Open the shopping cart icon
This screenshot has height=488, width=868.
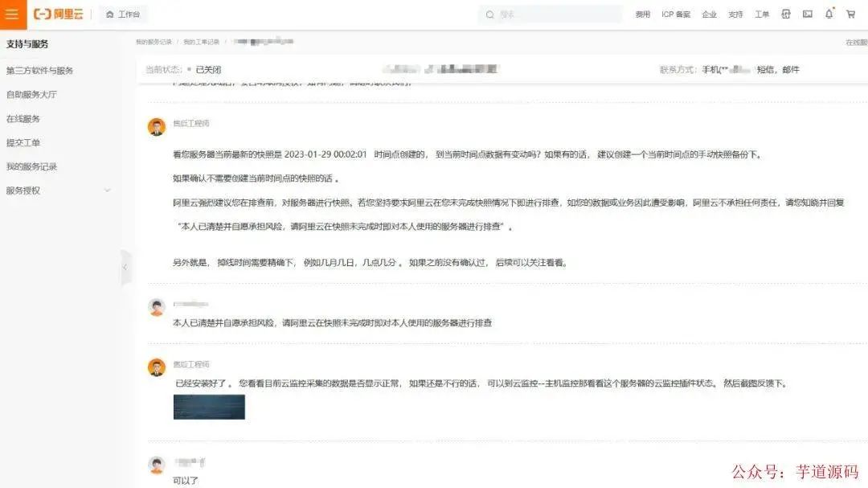coord(850,14)
